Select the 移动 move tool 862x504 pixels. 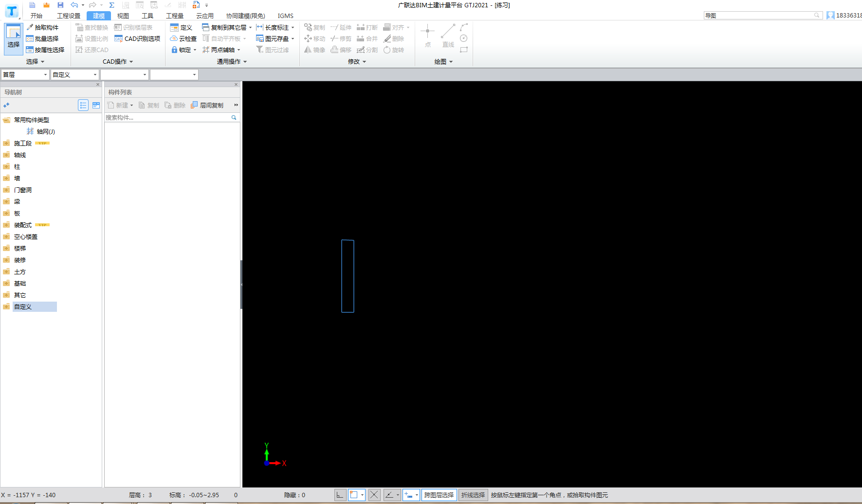coord(314,38)
